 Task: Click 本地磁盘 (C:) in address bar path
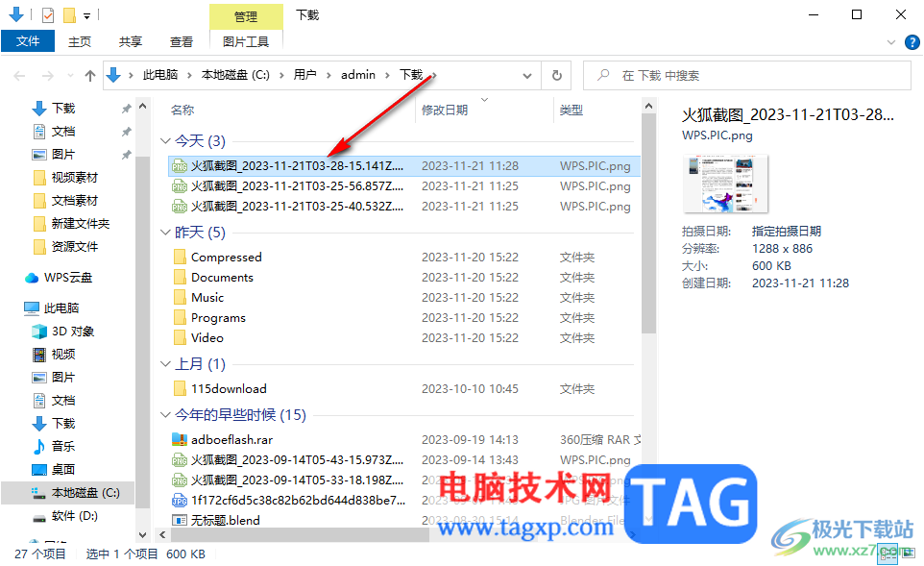point(233,74)
